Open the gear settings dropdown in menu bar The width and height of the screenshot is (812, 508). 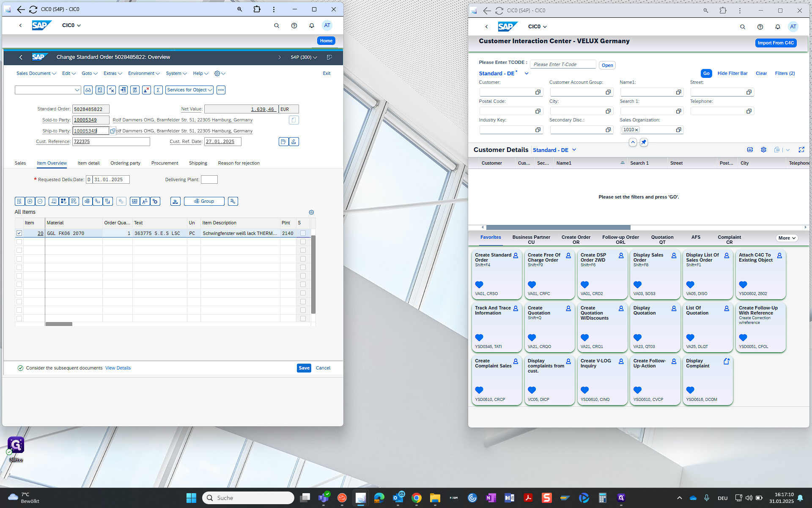click(x=219, y=74)
